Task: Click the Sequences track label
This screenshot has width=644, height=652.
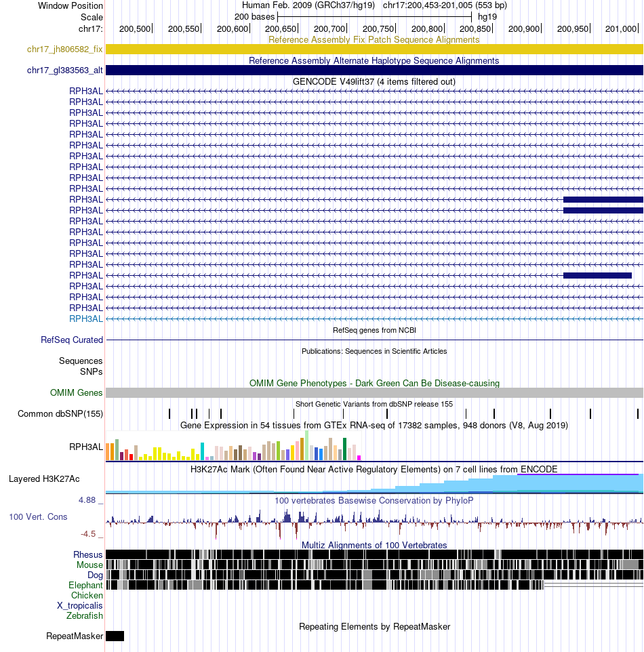Action: (x=80, y=361)
